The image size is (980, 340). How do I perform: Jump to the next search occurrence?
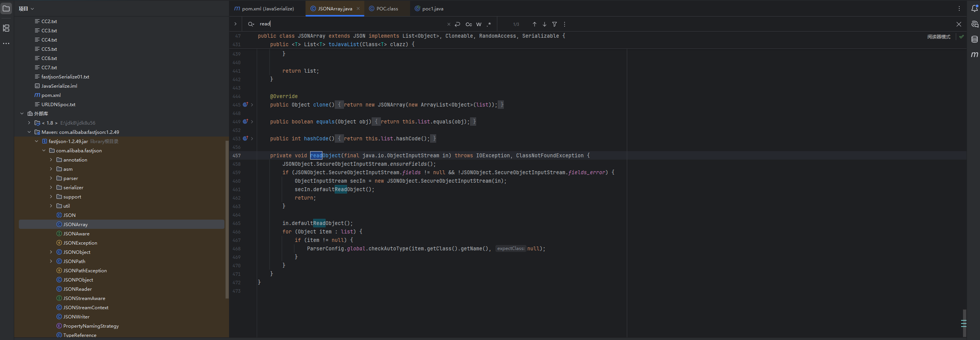pyautogui.click(x=544, y=24)
